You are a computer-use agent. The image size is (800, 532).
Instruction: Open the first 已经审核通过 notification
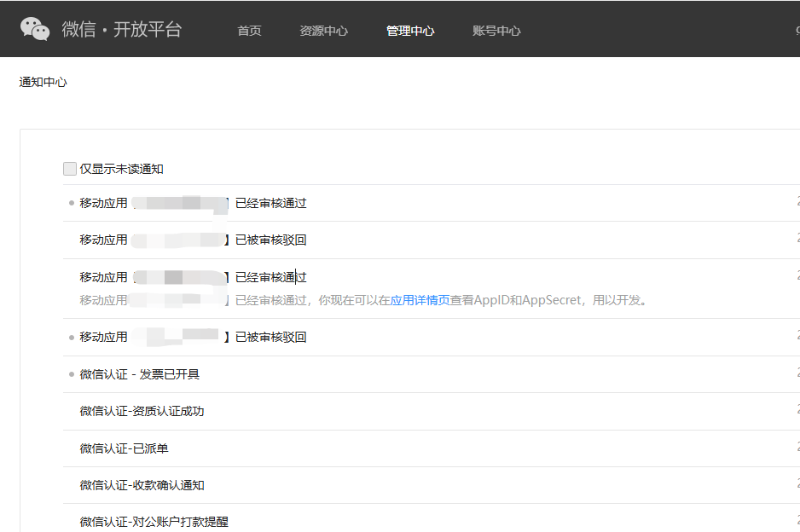(x=193, y=203)
